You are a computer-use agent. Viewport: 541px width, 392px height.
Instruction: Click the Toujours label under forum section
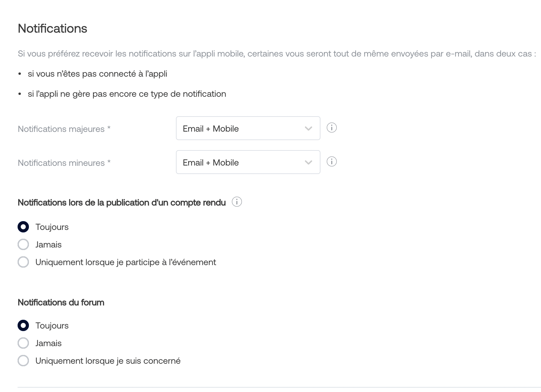tap(52, 326)
